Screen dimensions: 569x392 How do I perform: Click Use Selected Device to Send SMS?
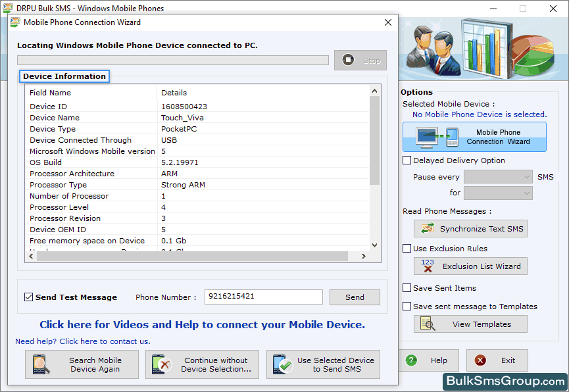(x=323, y=364)
